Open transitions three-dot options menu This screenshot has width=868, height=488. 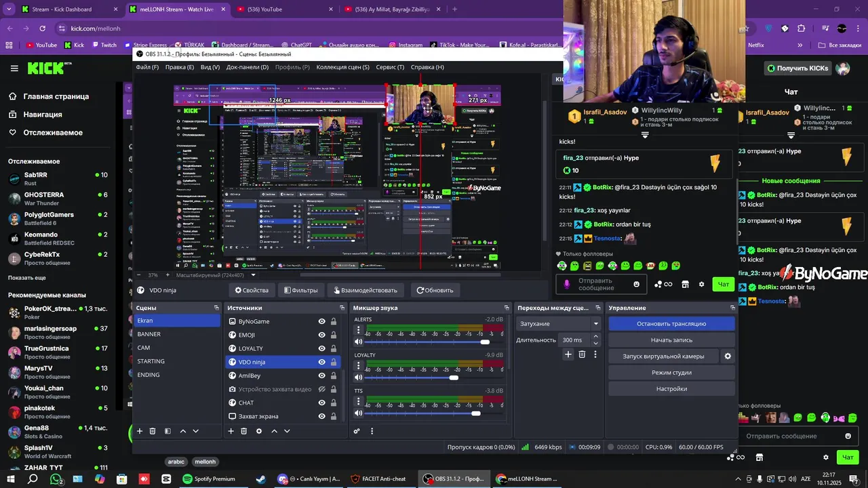[x=595, y=354]
